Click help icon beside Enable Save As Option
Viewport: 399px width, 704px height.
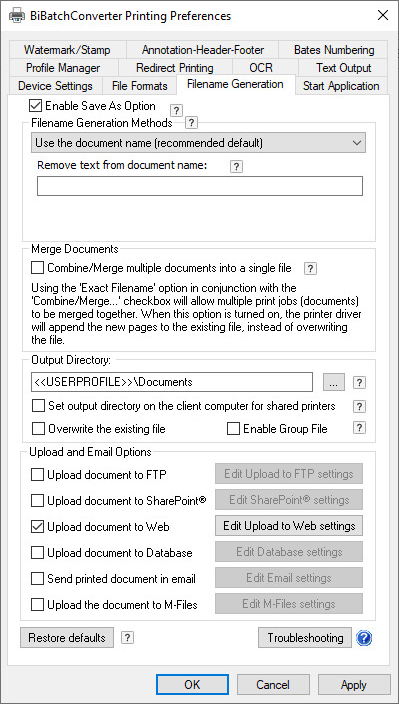[177, 110]
